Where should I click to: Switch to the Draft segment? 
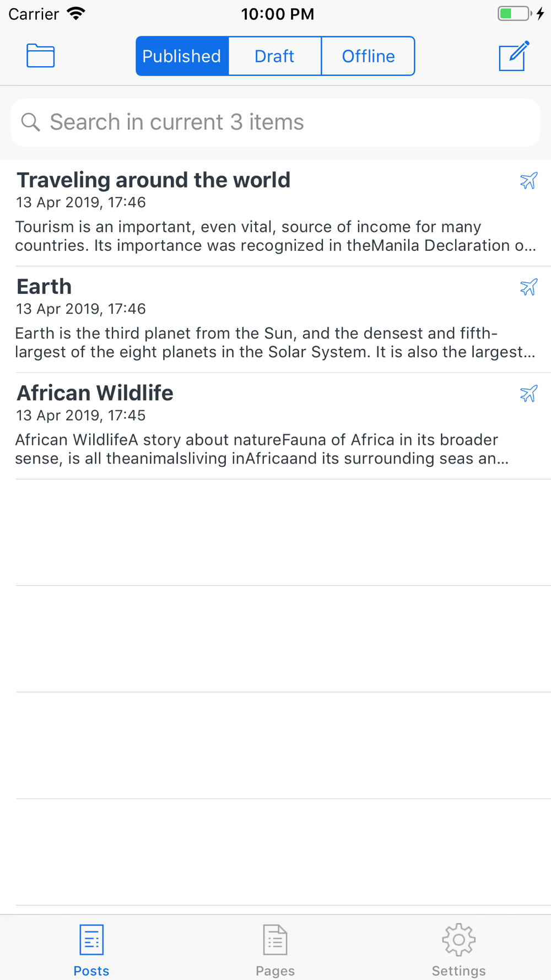click(x=275, y=56)
